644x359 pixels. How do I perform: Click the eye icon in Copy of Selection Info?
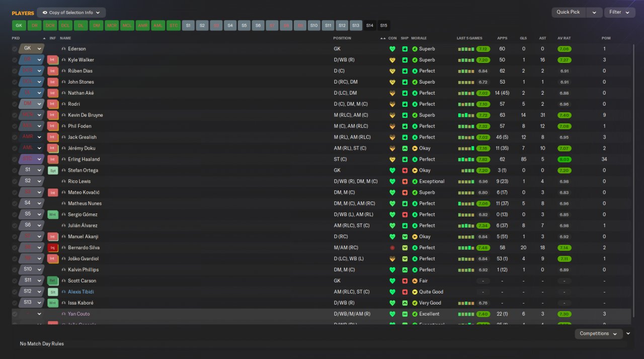(45, 13)
